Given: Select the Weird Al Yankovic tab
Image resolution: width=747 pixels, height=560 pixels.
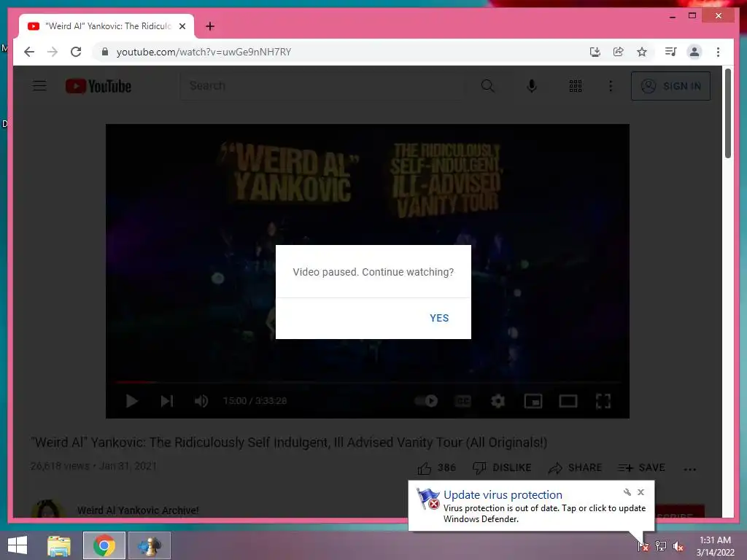Looking at the screenshot, I should tap(107, 26).
